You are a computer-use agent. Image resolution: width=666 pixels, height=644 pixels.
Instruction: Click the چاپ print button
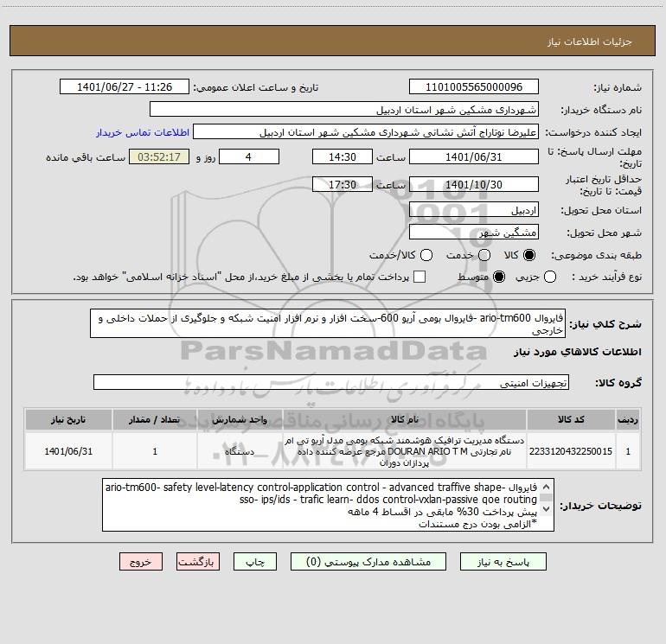tap(255, 562)
